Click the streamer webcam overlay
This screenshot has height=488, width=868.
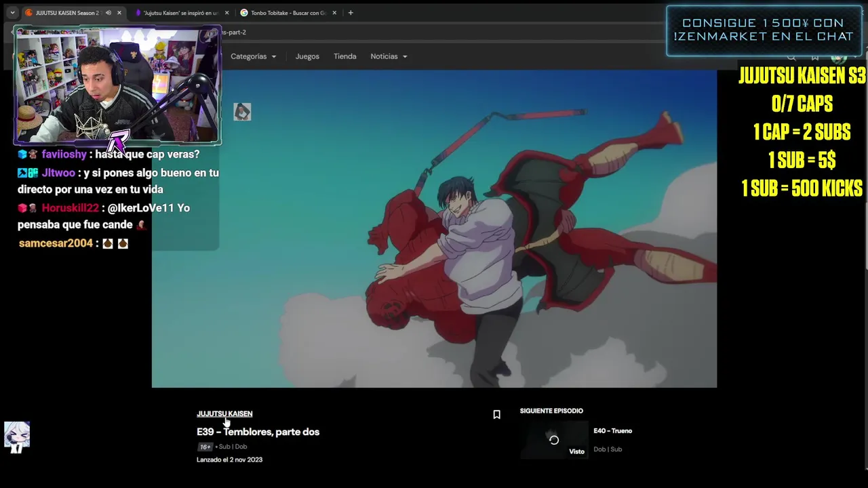tap(117, 85)
